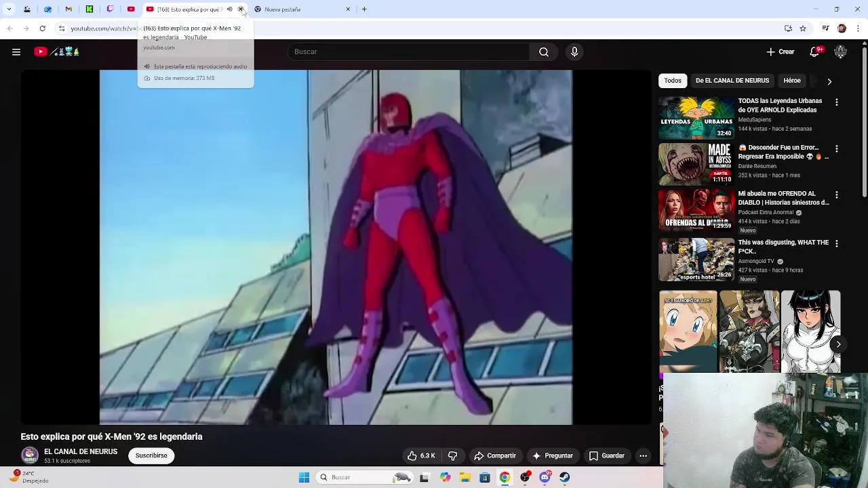Viewport: 868px width, 488px height.
Task: Open the Crear menu
Action: tap(781, 52)
